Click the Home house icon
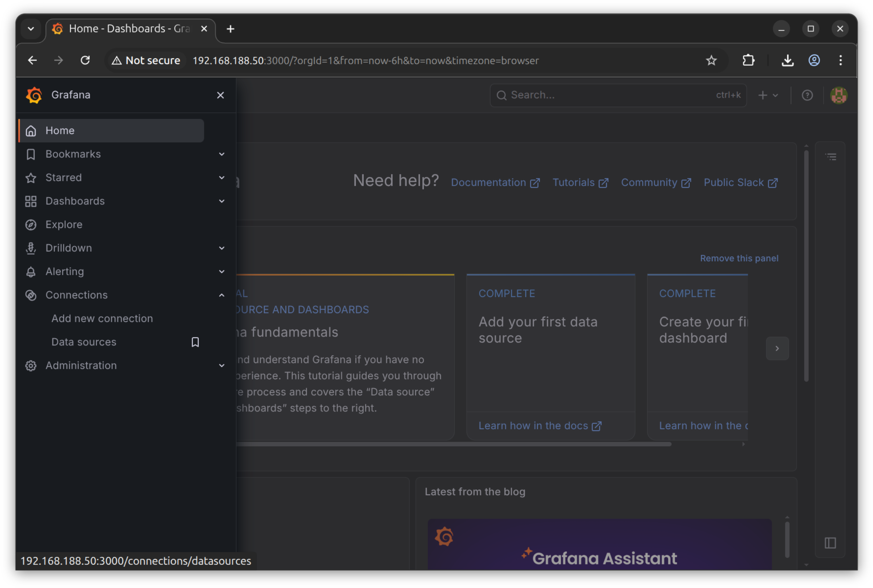Image resolution: width=873 pixels, height=588 pixels. (x=31, y=131)
